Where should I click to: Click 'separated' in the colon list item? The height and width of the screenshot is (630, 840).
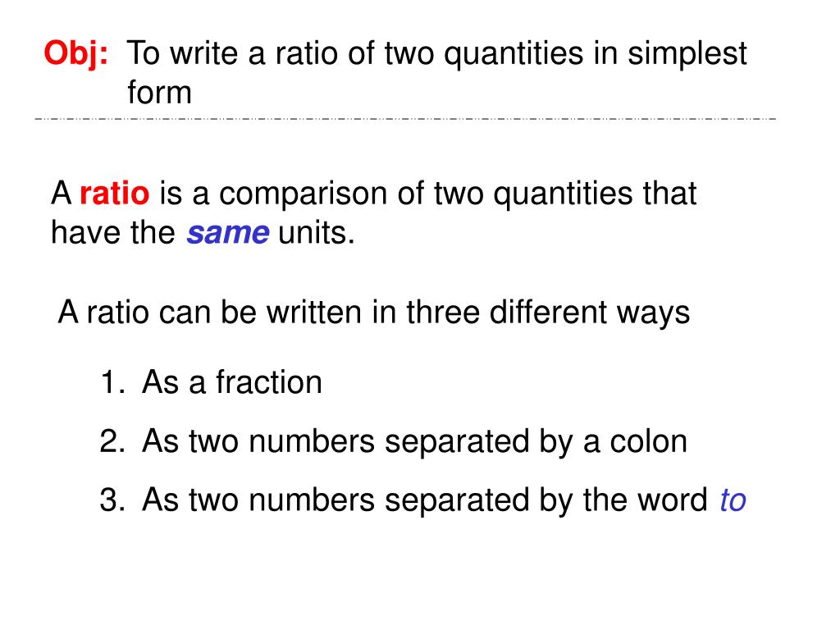pos(457,442)
